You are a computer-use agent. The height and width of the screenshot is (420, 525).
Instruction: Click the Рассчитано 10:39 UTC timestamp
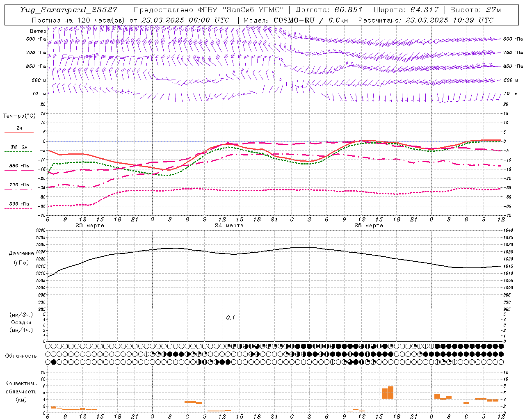426,20
